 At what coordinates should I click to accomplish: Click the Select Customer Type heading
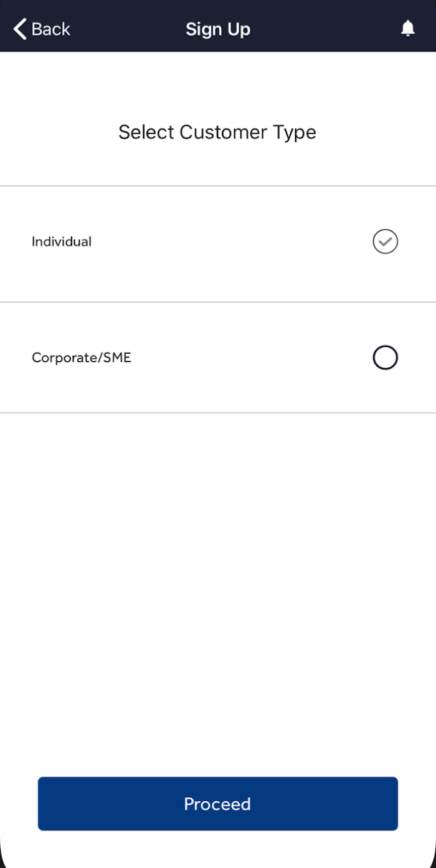pyautogui.click(x=217, y=132)
